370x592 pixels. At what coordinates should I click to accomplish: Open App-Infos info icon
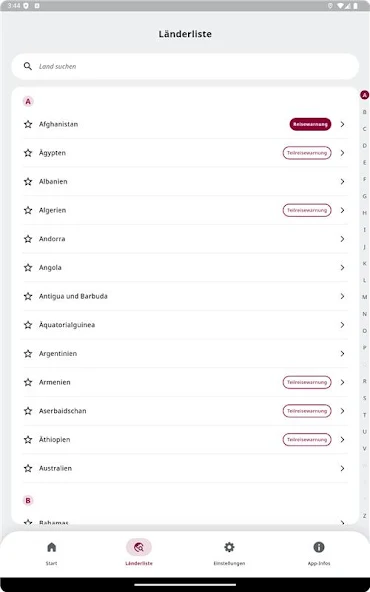click(319, 547)
